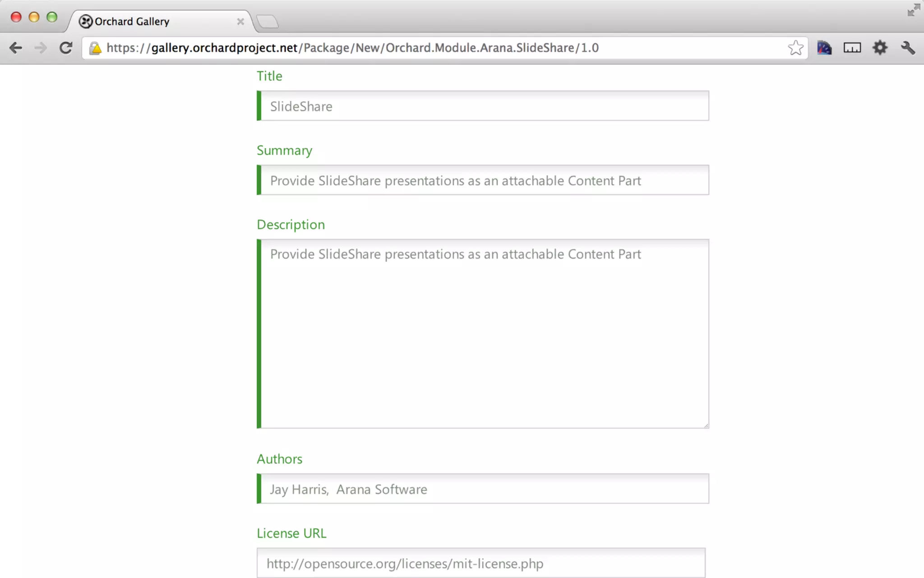924x578 pixels.
Task: Enter fullscreen using the top-right arrows
Action: 914,10
